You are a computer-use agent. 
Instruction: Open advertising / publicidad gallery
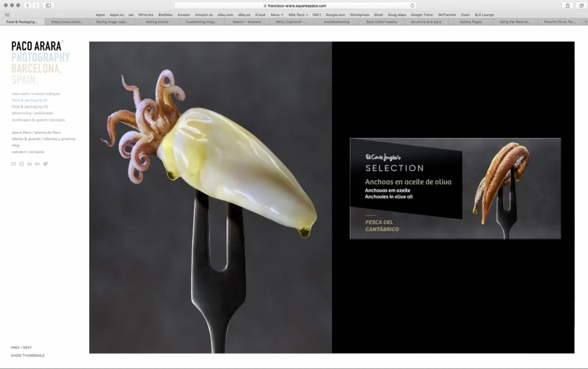(32, 113)
